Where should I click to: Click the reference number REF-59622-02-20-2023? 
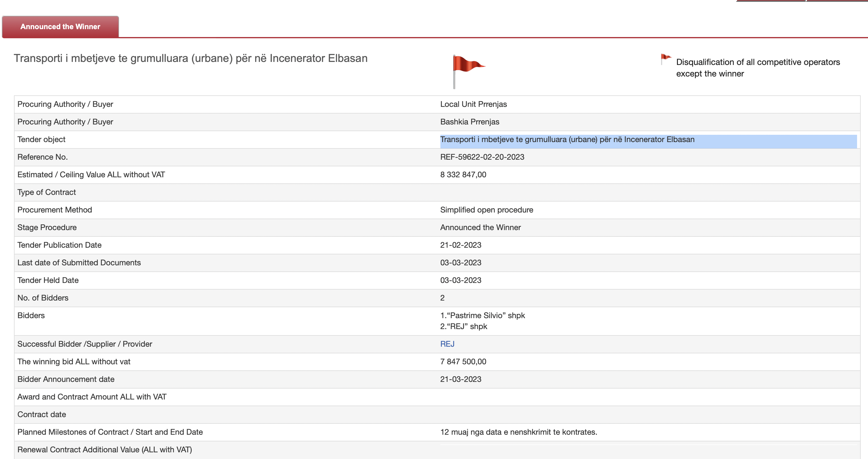tap(482, 157)
